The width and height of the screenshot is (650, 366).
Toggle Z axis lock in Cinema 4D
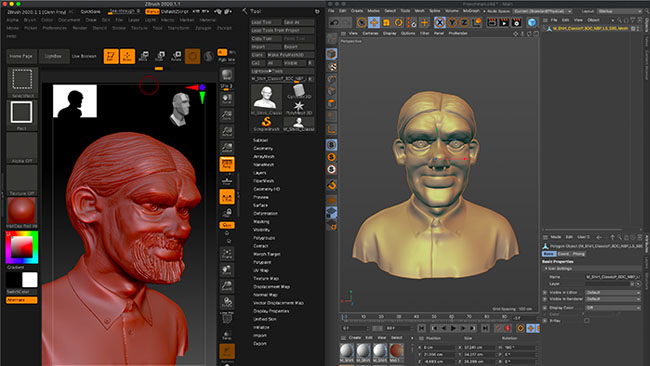(x=465, y=22)
